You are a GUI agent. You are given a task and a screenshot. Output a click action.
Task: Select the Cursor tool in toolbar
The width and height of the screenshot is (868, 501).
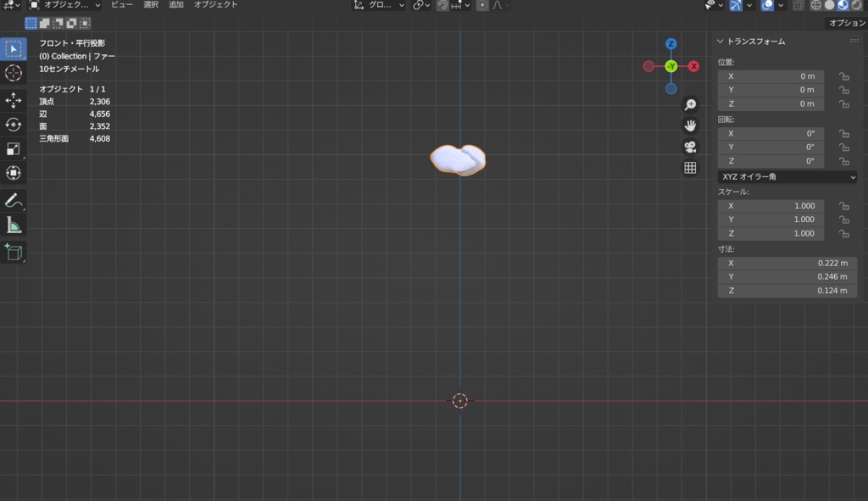click(14, 73)
